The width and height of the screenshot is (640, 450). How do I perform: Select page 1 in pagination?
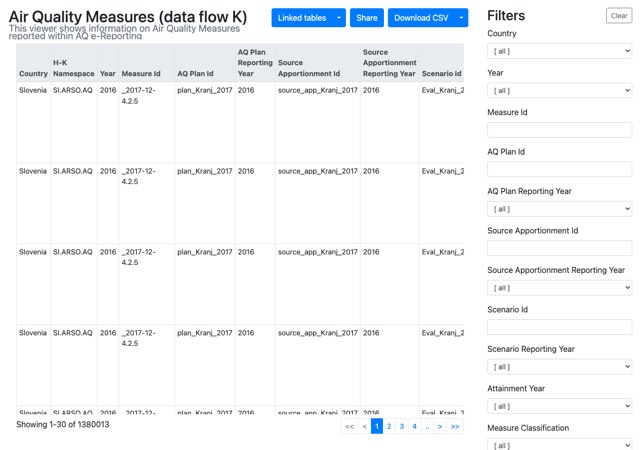tap(377, 426)
